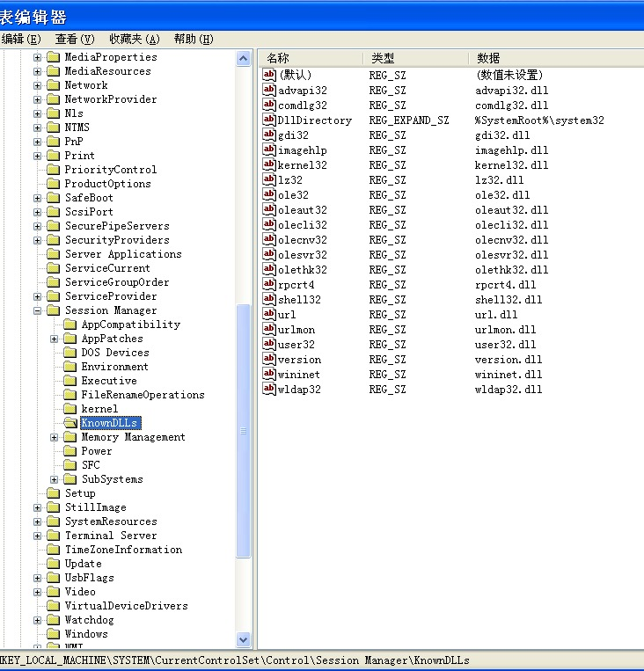Select the PriorityControl key
644x671 pixels.
coord(111,170)
